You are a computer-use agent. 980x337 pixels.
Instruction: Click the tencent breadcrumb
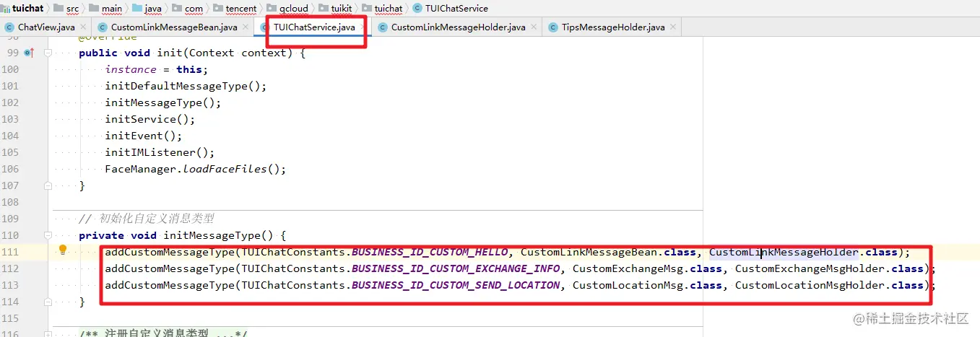[x=241, y=8]
